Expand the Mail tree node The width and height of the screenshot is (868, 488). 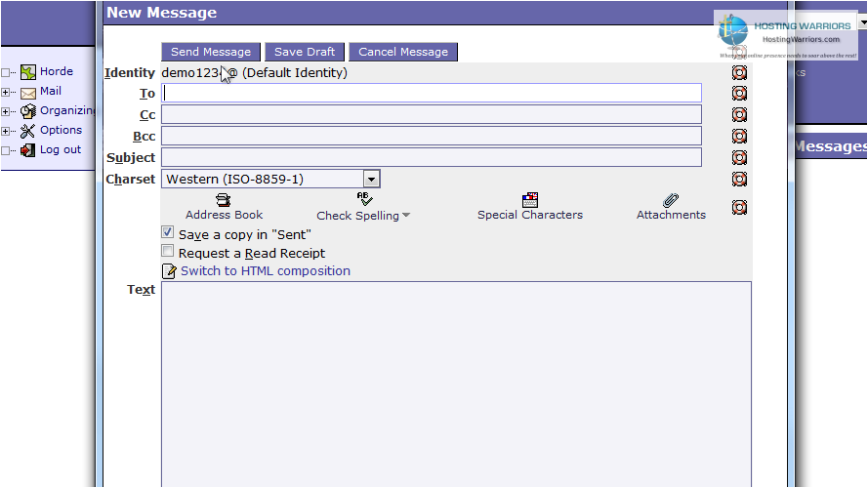[x=5, y=93]
